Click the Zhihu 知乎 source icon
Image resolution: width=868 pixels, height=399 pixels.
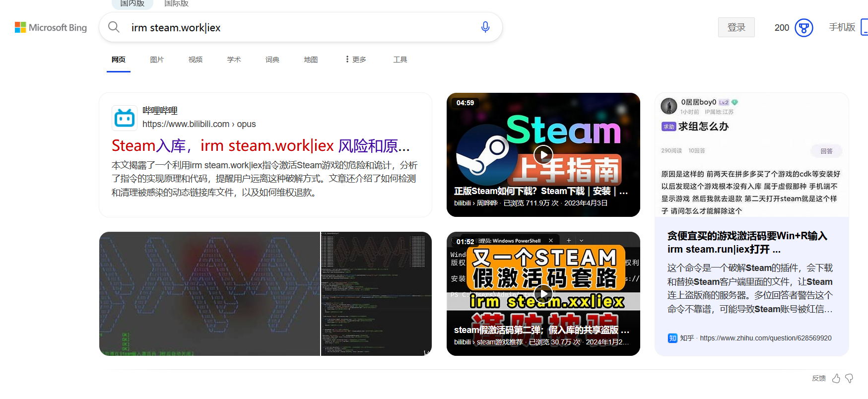pyautogui.click(x=672, y=338)
